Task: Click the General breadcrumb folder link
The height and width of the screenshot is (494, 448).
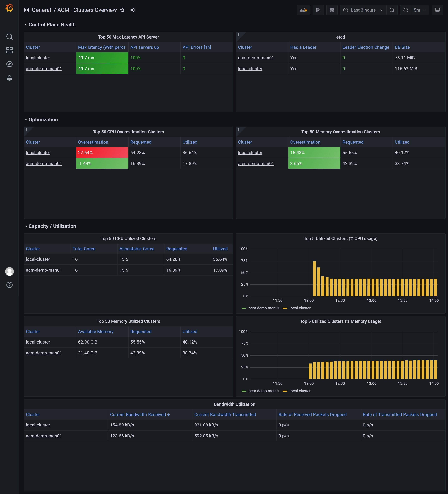Action: tap(41, 10)
